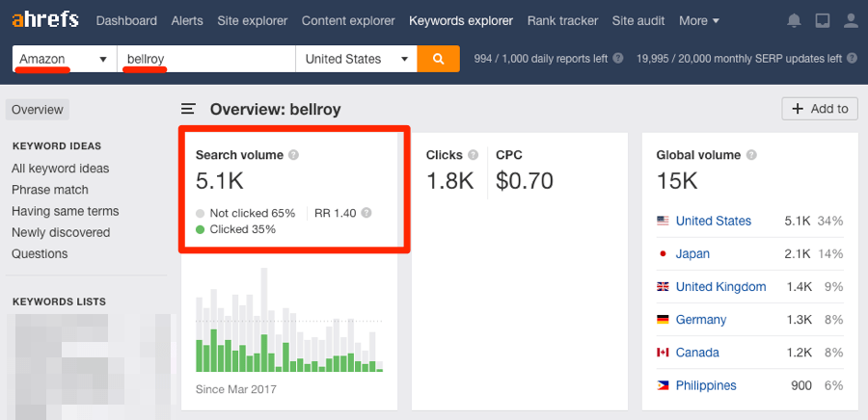Viewport: 868px width, 420px height.
Task: Open Questions keyword ideas
Action: tap(40, 253)
